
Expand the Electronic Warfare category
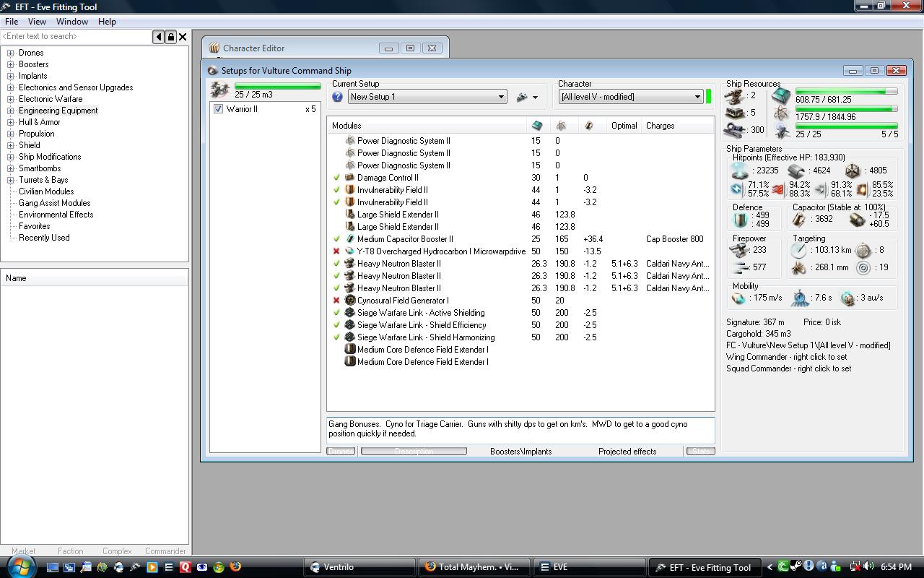point(11,99)
